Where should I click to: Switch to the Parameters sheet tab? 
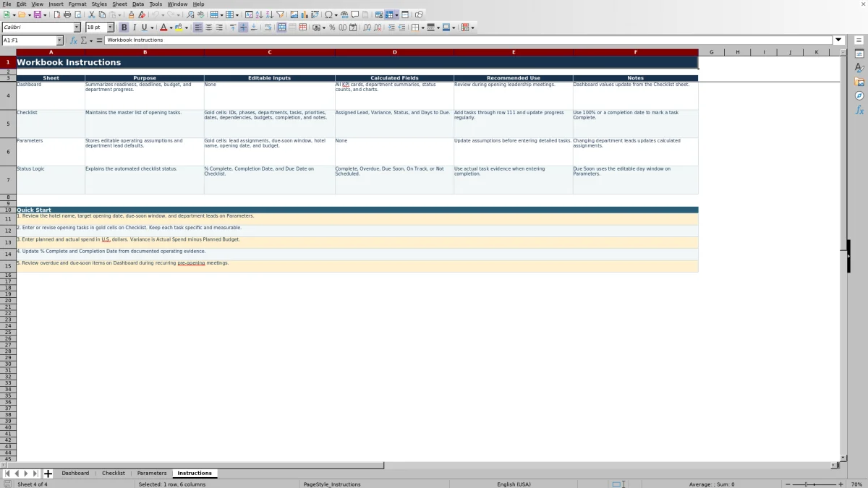(152, 474)
